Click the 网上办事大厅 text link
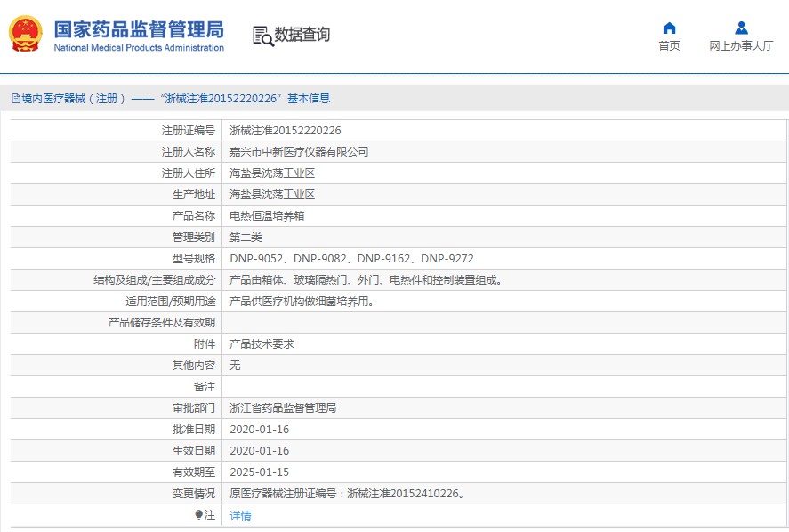This screenshot has width=789, height=532. 741,45
